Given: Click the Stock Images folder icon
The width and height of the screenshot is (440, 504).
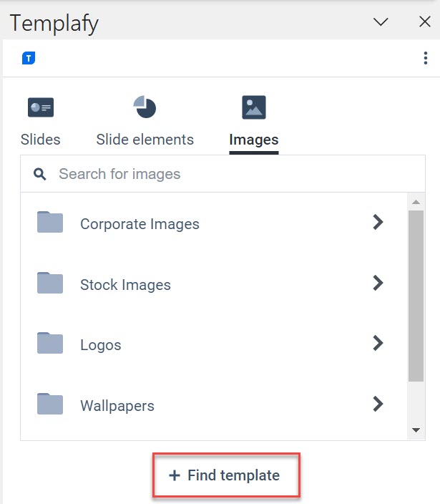Looking at the screenshot, I should pos(50,283).
